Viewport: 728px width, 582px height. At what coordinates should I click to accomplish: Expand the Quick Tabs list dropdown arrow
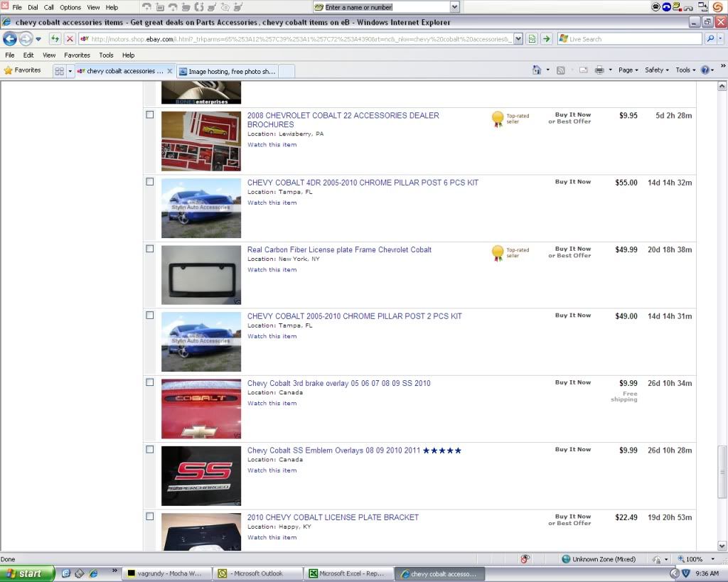(x=70, y=71)
